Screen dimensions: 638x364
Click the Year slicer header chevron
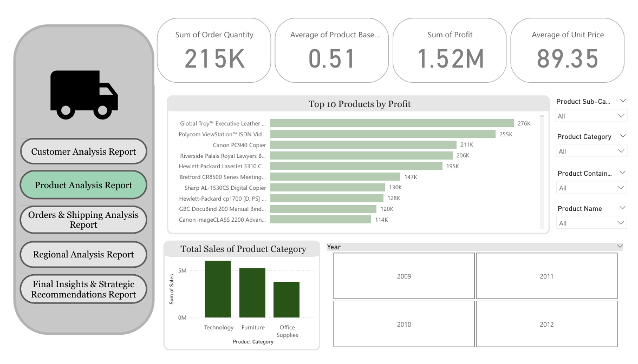(x=620, y=247)
